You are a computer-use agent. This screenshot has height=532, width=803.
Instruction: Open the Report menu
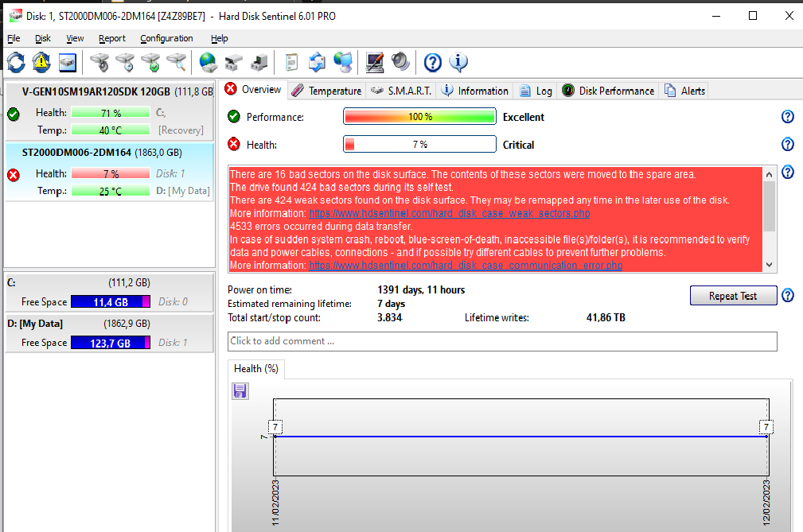point(112,38)
